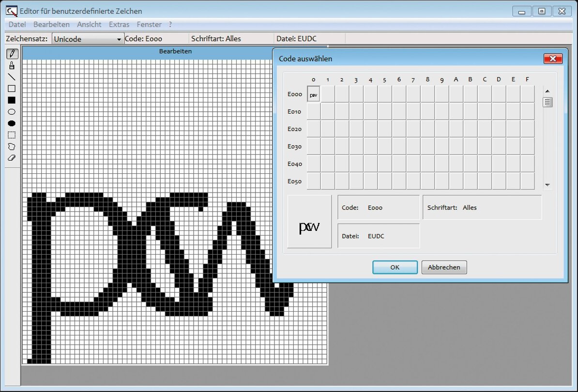Open the Datei menu
The width and height of the screenshot is (578, 392).
tap(17, 24)
